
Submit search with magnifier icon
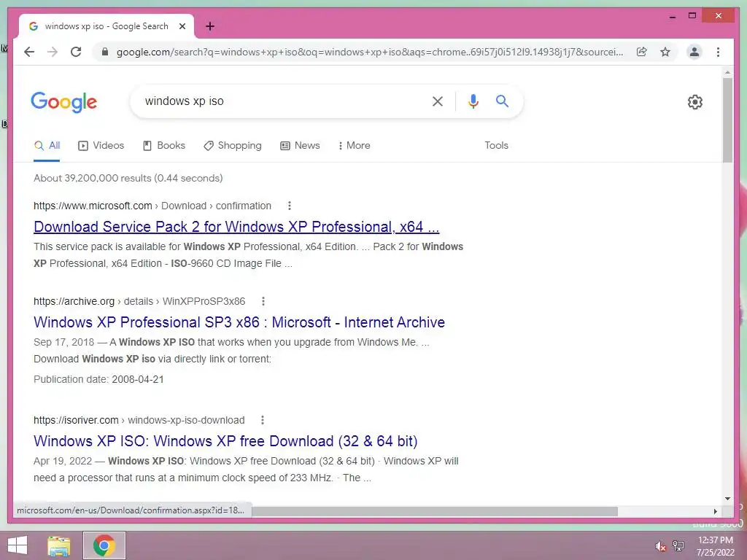502,101
